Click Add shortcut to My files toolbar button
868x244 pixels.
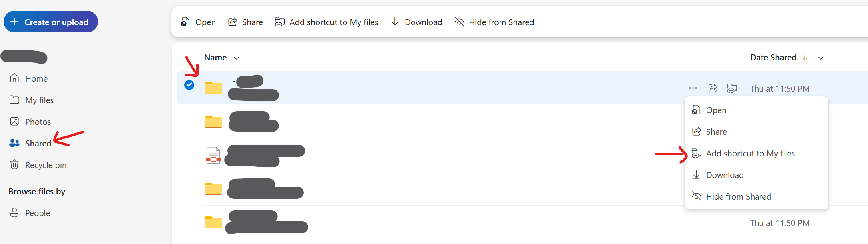[x=326, y=22]
